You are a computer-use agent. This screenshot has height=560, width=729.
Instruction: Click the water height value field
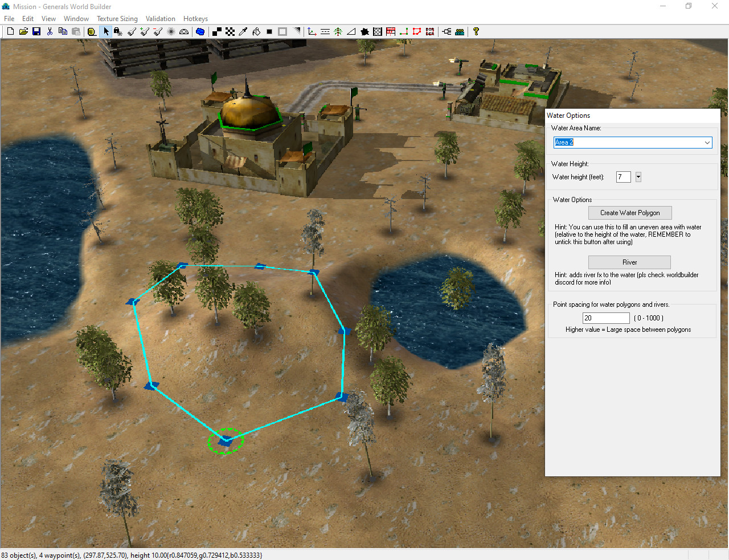[x=624, y=177]
